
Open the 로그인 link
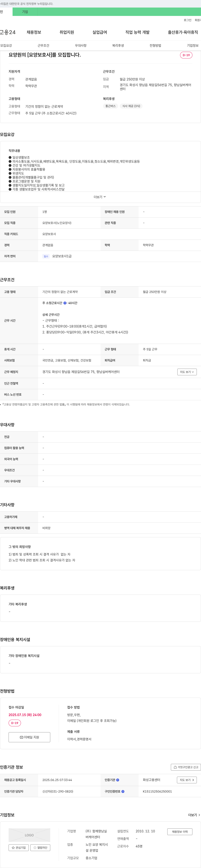click(x=188, y=20)
